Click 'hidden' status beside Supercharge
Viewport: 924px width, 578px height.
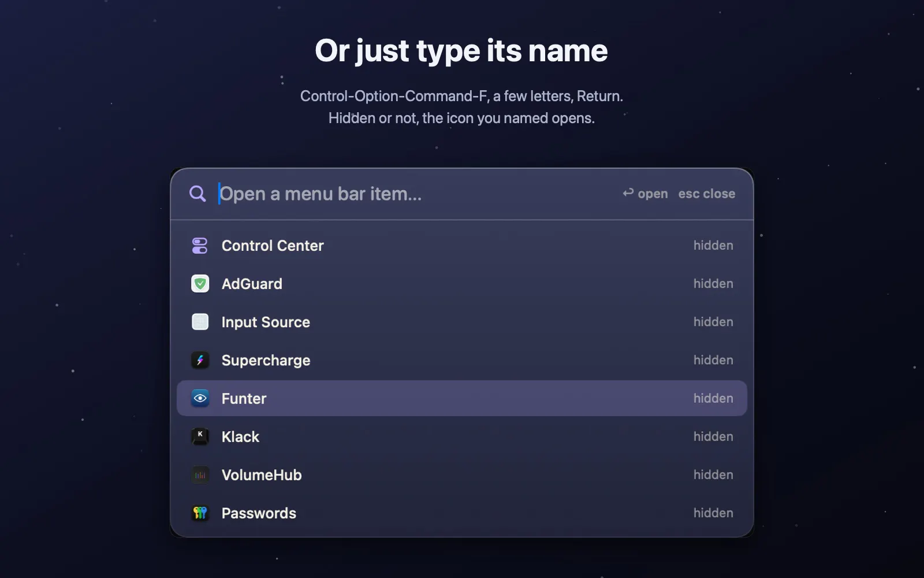tap(713, 360)
